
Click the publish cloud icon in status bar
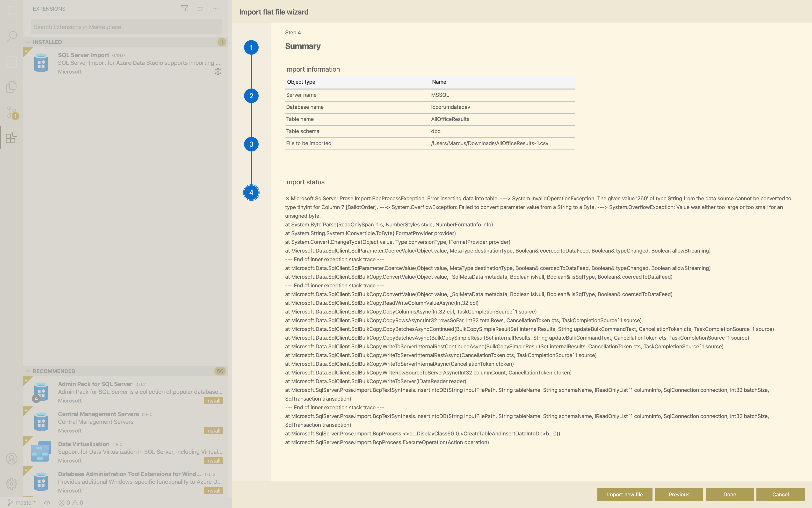point(47,503)
